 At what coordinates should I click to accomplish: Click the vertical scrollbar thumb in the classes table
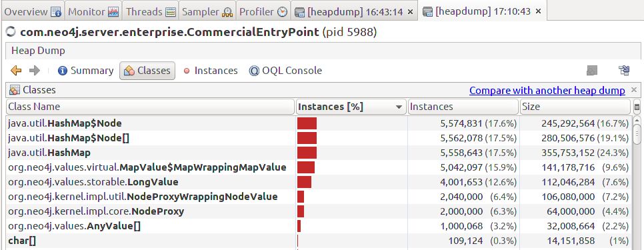tap(637, 135)
